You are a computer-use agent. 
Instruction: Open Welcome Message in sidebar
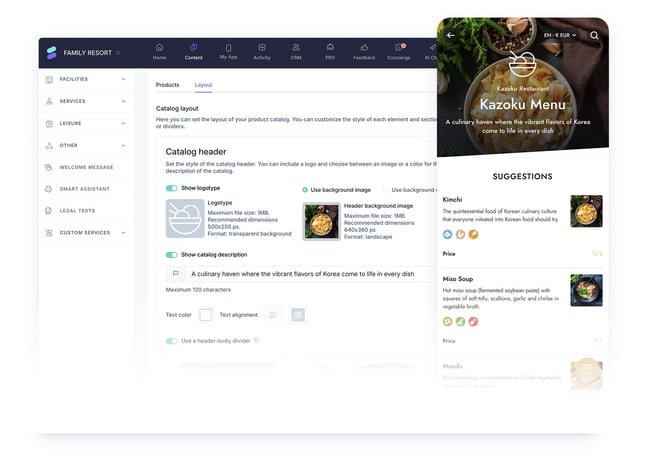[x=85, y=167]
